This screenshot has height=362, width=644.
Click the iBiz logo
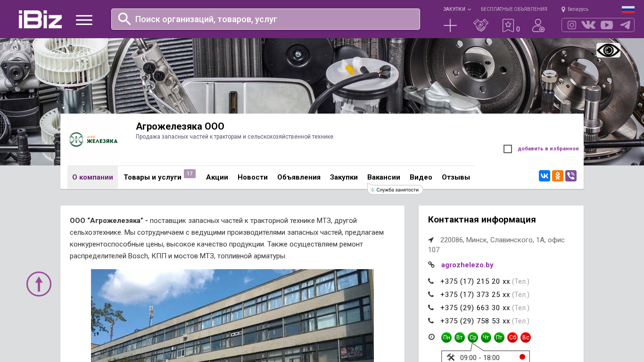[40, 19]
